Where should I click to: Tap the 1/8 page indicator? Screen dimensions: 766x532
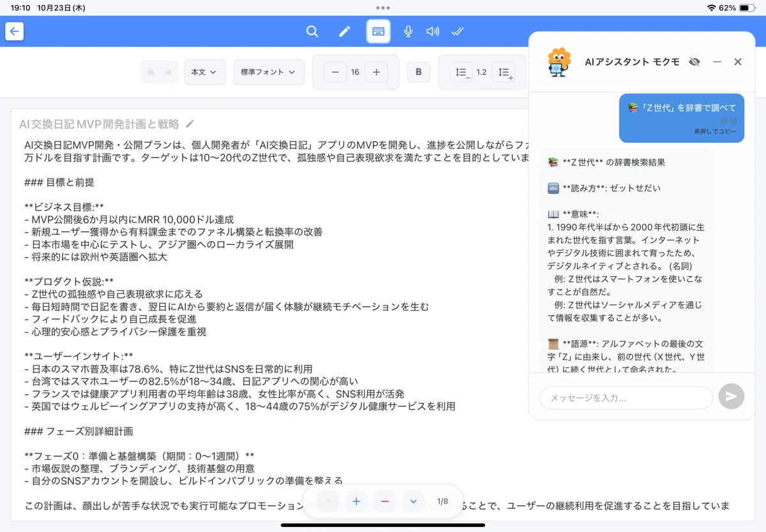click(x=442, y=501)
